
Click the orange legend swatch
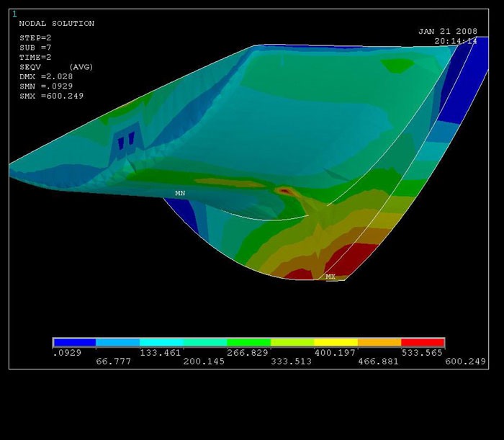(x=379, y=343)
